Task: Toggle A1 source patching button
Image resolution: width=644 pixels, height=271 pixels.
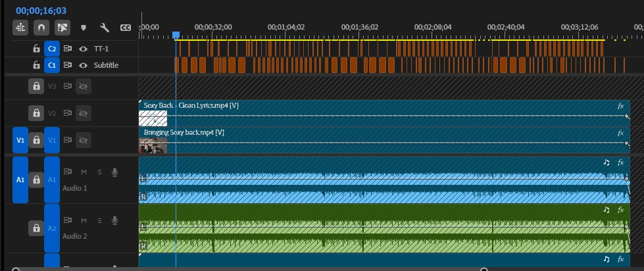Action: pyautogui.click(x=20, y=180)
